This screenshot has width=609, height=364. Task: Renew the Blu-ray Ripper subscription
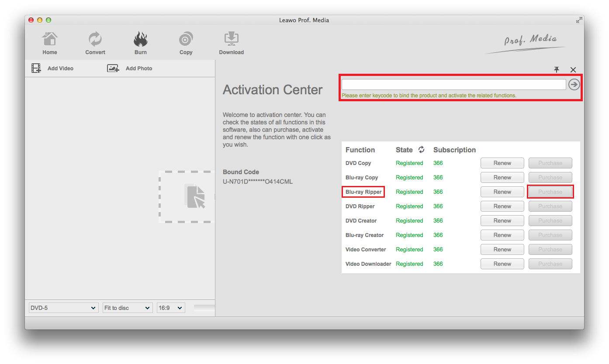[502, 192]
